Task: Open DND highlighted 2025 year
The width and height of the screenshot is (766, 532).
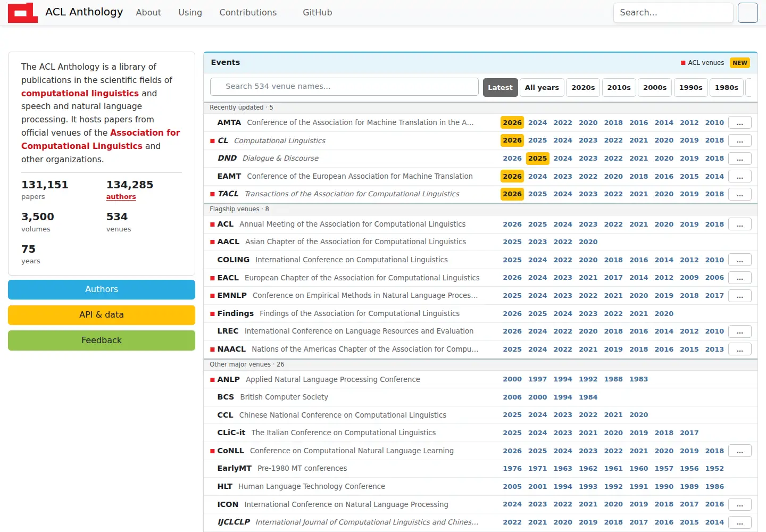Action: tap(537, 159)
